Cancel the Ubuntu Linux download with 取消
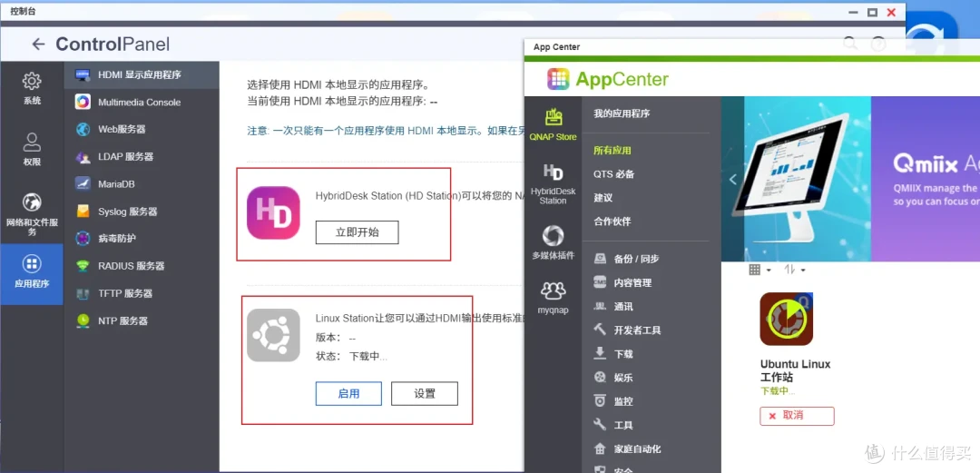The width and height of the screenshot is (980, 473). 797,416
